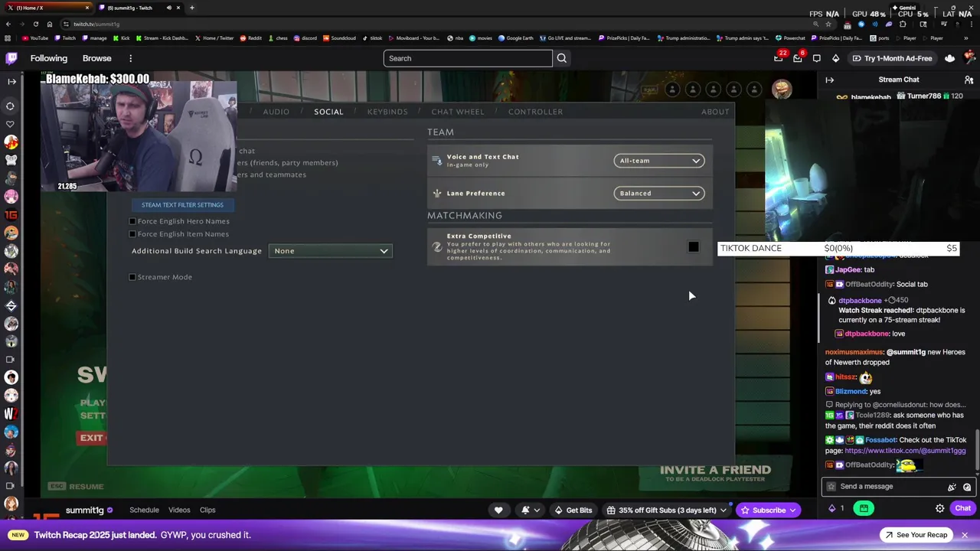Click the Bits cheer icon in chat input
Screen dimensions: 980x551
[952, 487]
